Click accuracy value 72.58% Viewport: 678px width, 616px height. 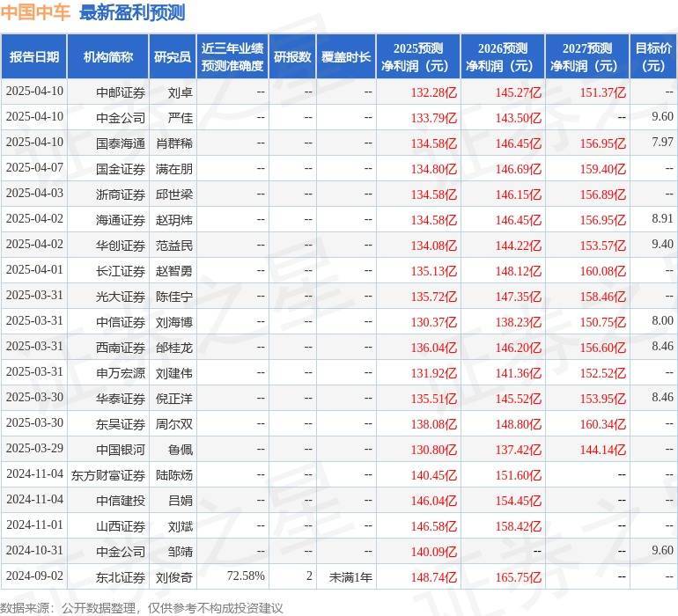coord(246,576)
